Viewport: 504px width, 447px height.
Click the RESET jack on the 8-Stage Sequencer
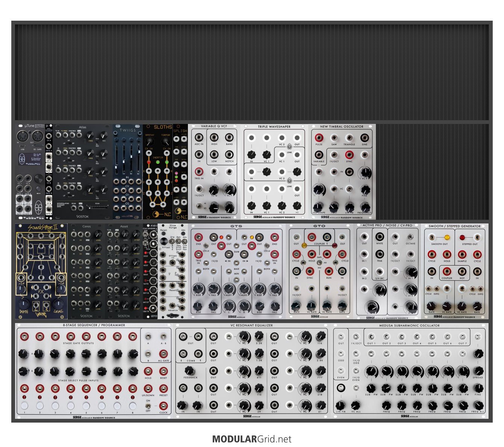pyautogui.click(x=163, y=371)
